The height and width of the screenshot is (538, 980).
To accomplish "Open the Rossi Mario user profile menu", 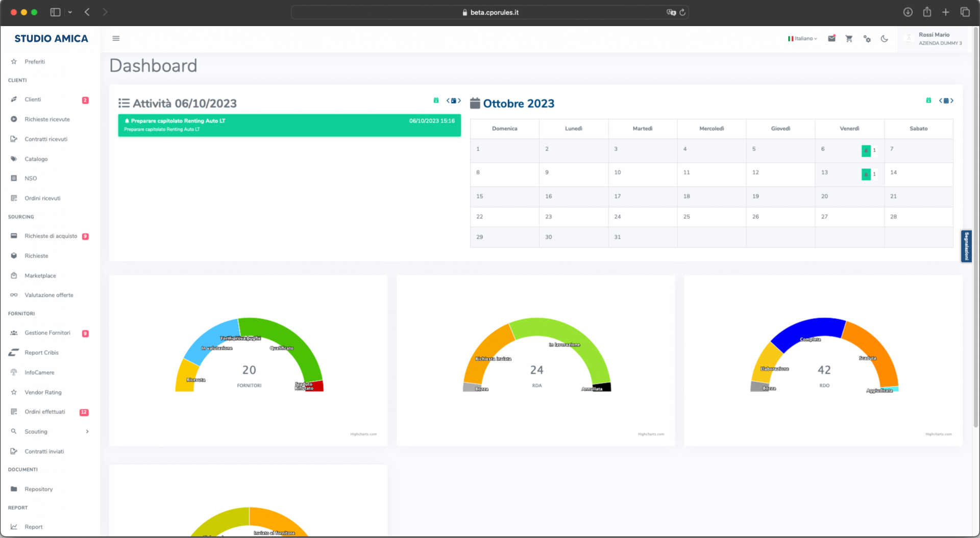I will (934, 39).
